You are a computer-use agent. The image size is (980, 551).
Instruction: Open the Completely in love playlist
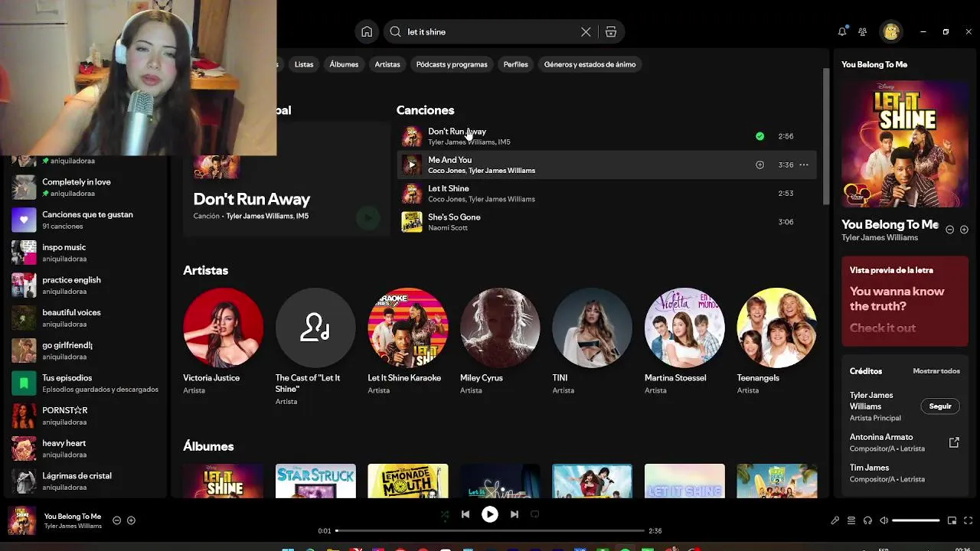coord(84,187)
